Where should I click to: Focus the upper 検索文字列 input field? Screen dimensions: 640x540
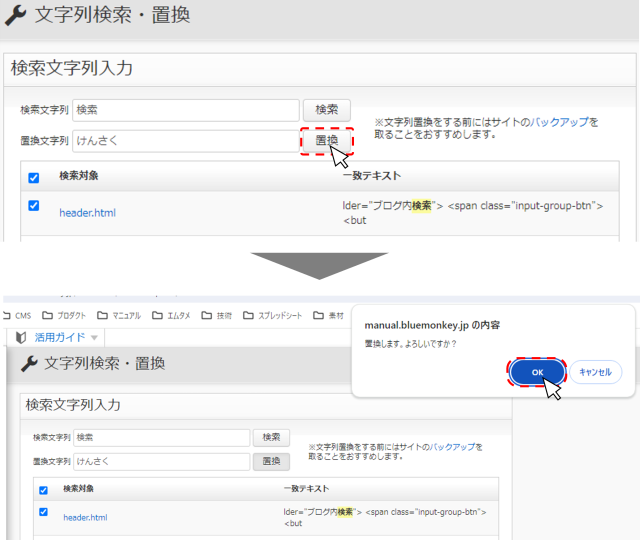pyautogui.click(x=186, y=110)
